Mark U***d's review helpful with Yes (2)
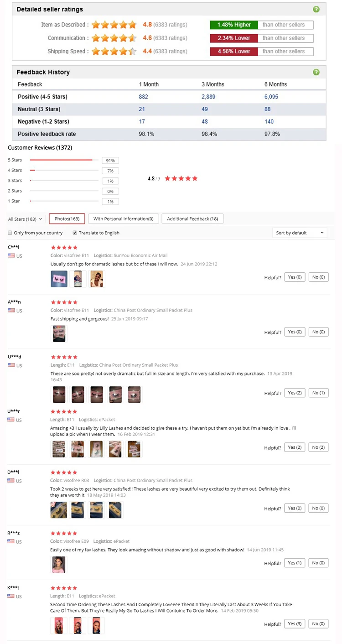Image resolution: width=342 pixels, height=644 pixels. click(x=295, y=393)
